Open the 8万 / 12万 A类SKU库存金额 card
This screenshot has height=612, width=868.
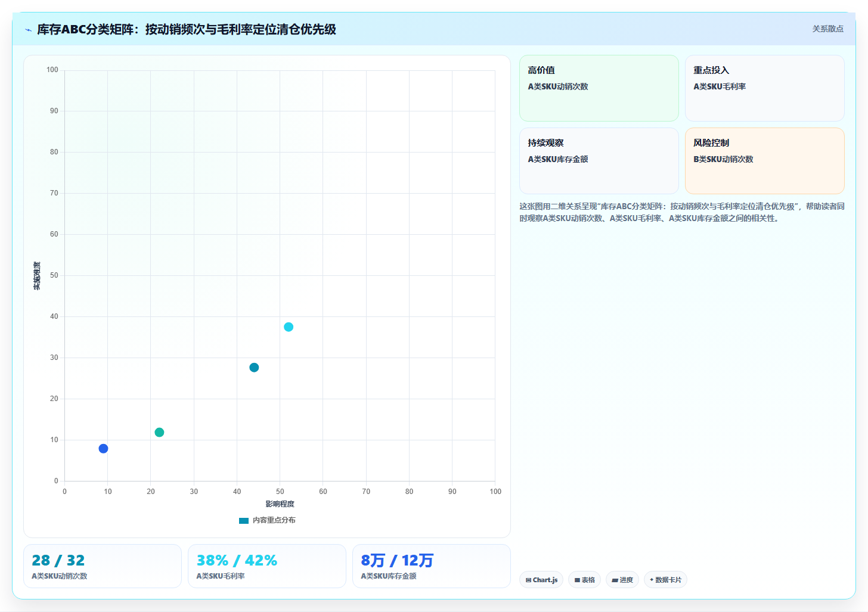point(432,566)
